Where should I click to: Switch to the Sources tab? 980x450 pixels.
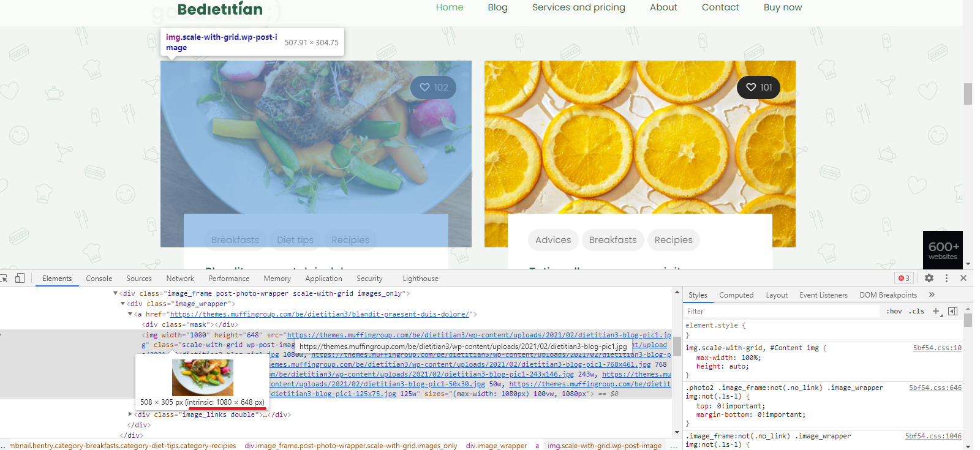pos(139,279)
